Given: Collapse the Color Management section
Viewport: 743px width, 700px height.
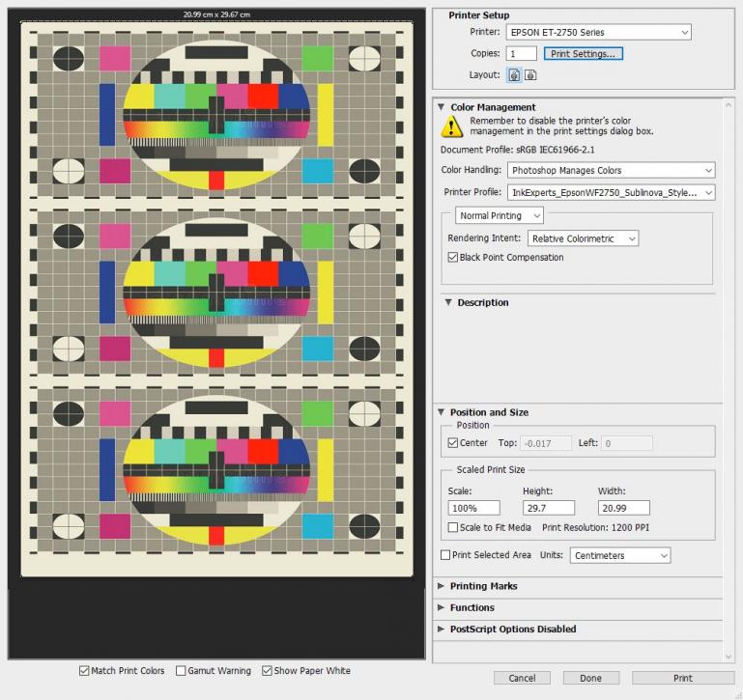Looking at the screenshot, I should point(441,107).
